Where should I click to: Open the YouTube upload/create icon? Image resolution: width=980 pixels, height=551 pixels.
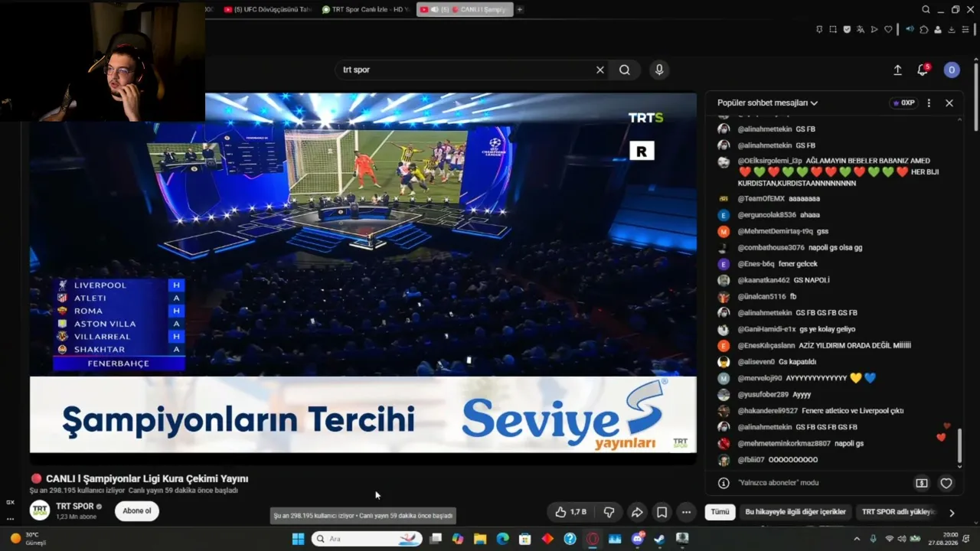point(897,70)
